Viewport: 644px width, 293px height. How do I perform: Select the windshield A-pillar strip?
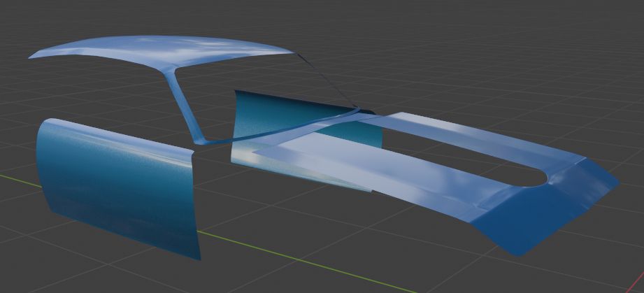coord(183,107)
